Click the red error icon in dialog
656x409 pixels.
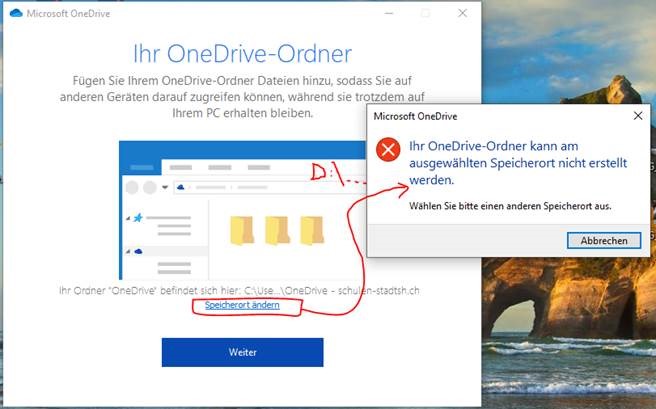point(388,149)
